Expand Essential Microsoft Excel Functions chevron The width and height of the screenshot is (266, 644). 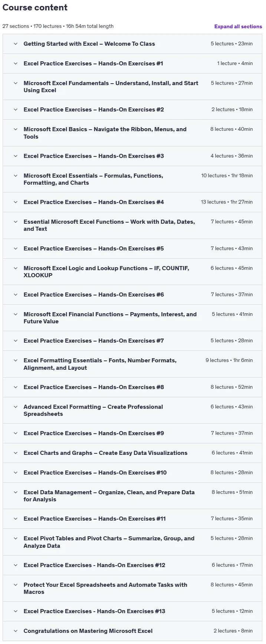pyautogui.click(x=16, y=222)
